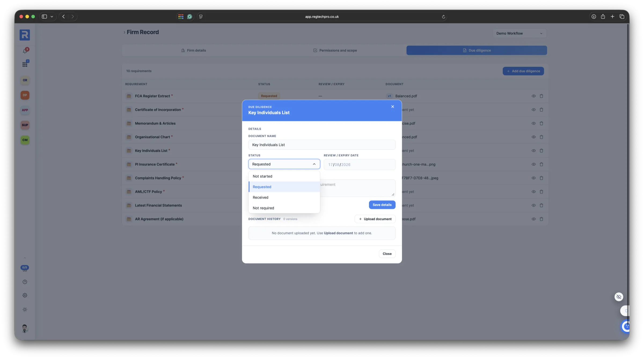
Task: Open the Demo Workflow dropdown
Action: tap(519, 34)
